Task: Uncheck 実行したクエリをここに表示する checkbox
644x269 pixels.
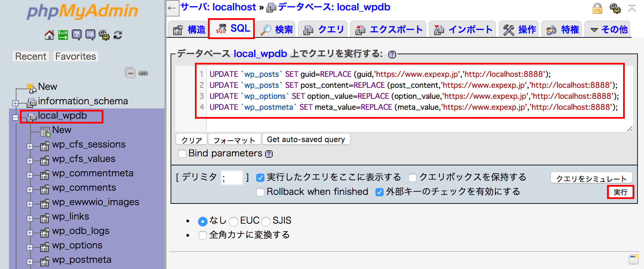Action: click(260, 177)
